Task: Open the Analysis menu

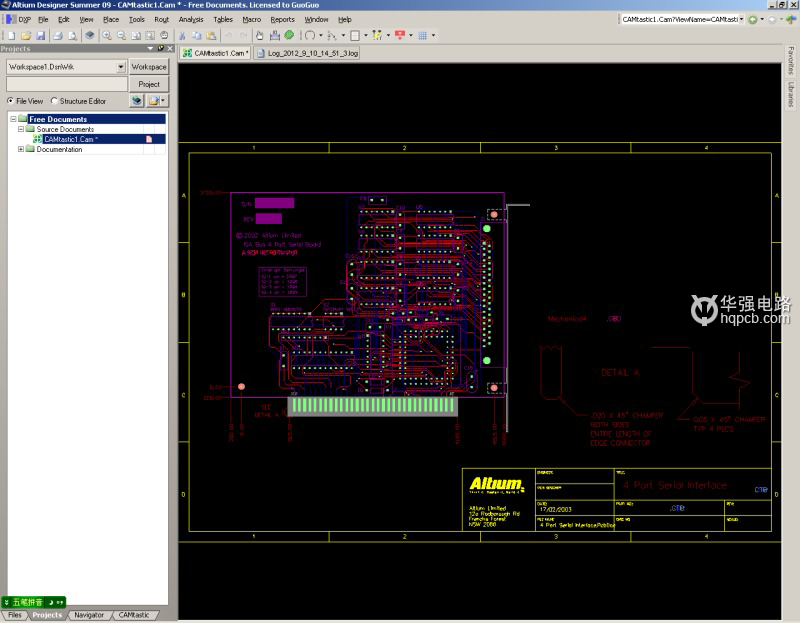Action: point(190,19)
